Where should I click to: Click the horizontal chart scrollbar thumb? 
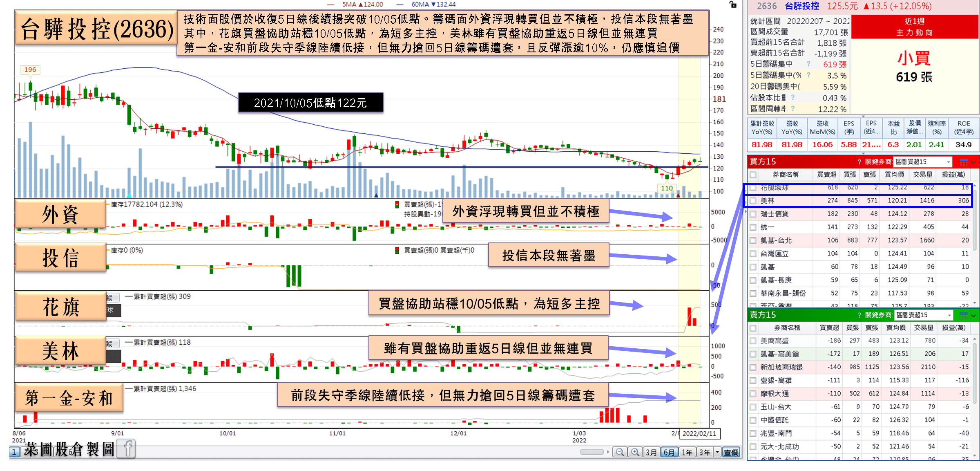pos(592,452)
